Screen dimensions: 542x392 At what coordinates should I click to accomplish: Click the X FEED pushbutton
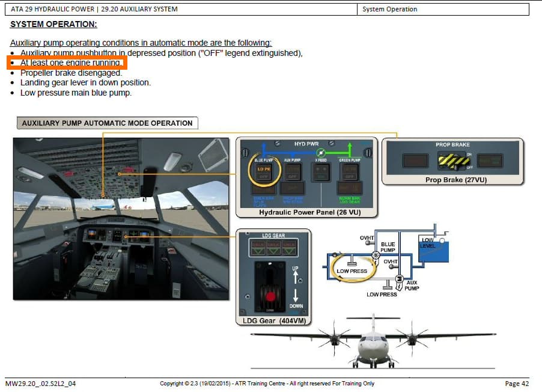pos(321,172)
